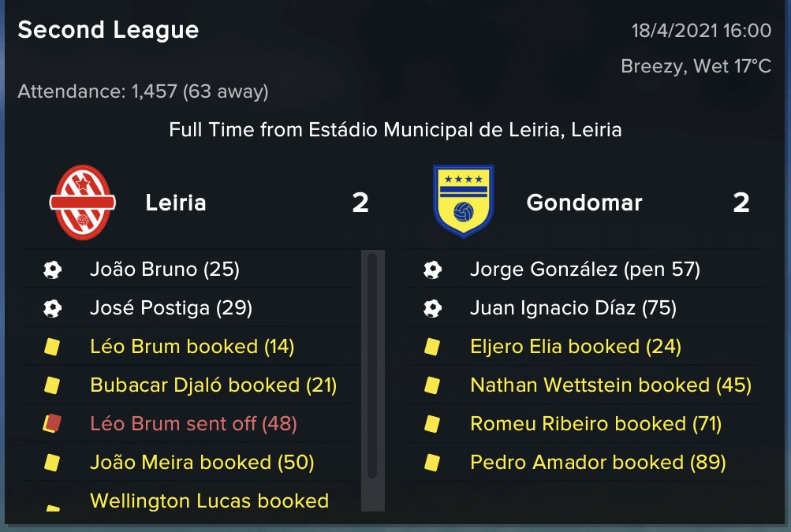Image resolution: width=791 pixels, height=532 pixels.
Task: Click Léo Brum sent off (48) event
Action: [x=193, y=424]
